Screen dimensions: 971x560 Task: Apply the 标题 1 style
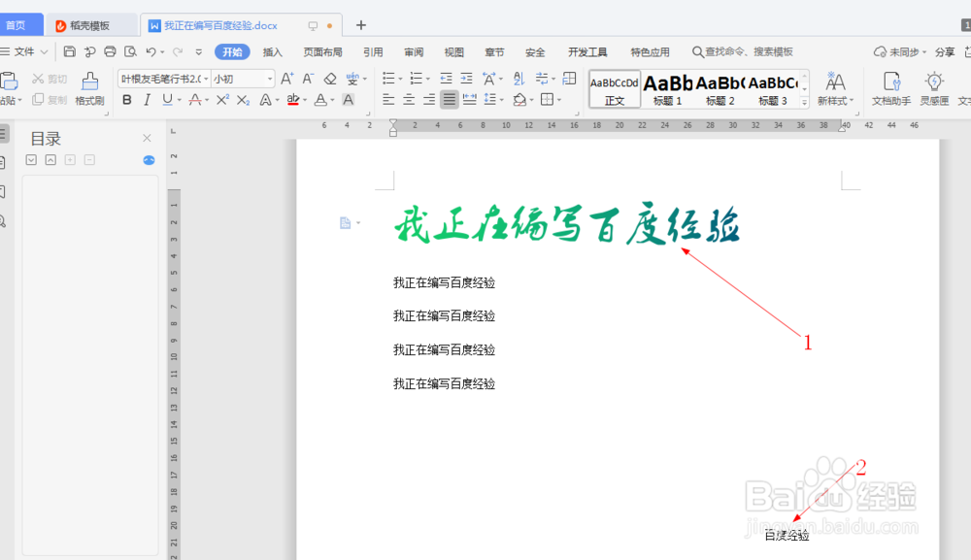pyautogui.click(x=668, y=89)
